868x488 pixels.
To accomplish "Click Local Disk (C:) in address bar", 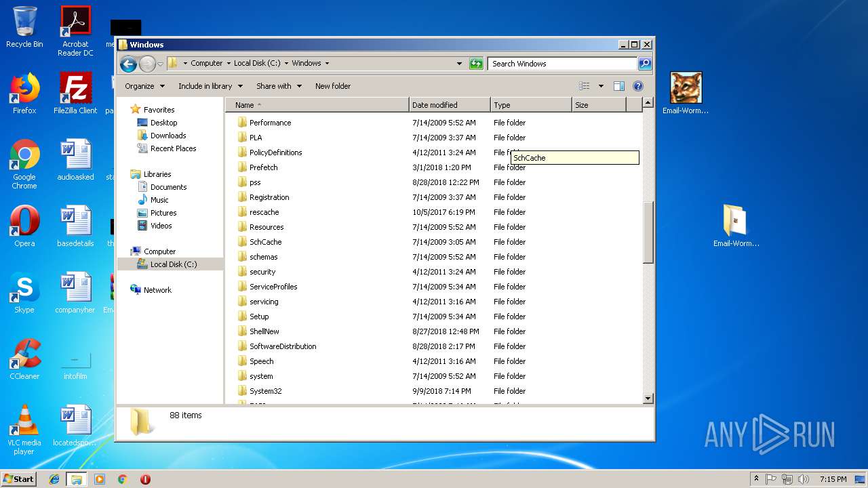I will click(257, 64).
